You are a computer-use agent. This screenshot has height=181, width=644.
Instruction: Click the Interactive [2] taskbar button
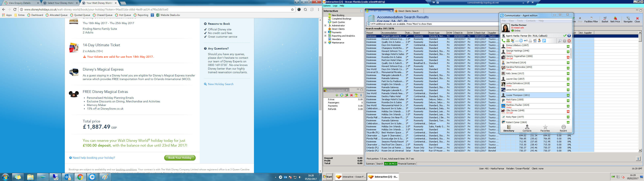[x=383, y=177]
